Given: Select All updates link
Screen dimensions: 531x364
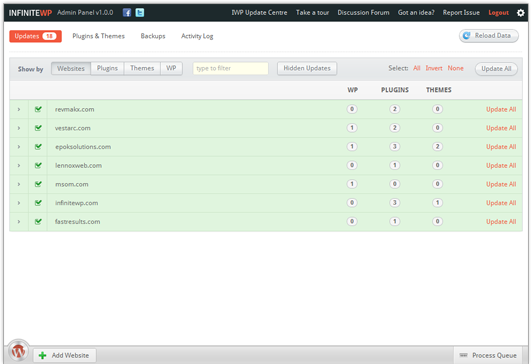Looking at the screenshot, I should pos(417,68).
